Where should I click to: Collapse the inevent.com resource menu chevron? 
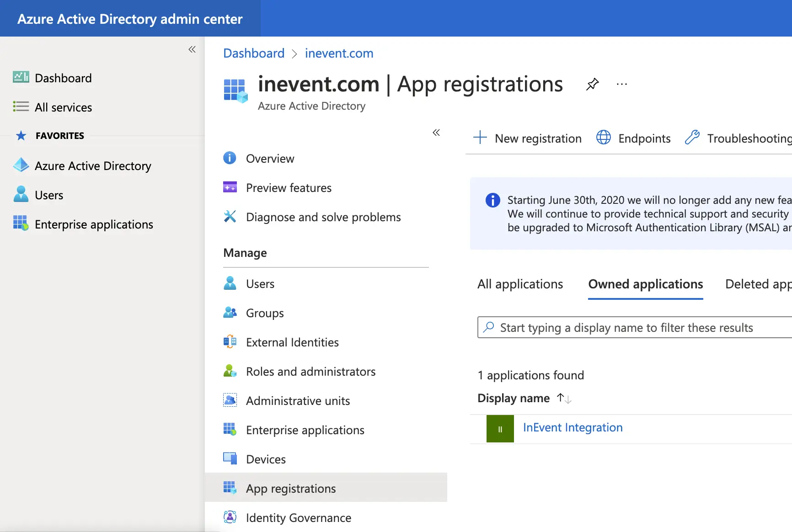[x=436, y=133]
